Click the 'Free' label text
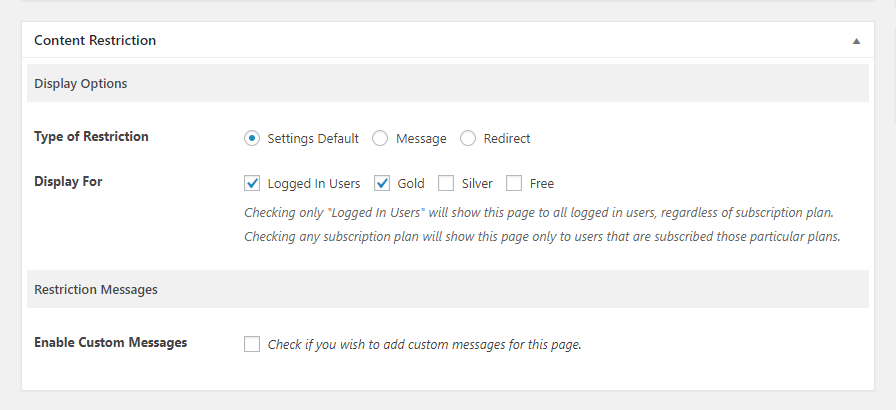896x410 pixels. [x=542, y=184]
